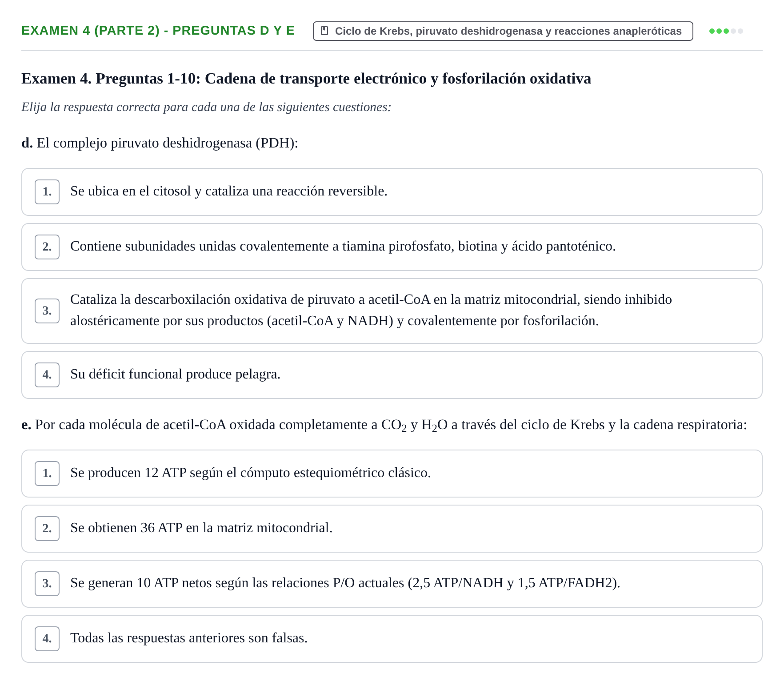Click question d text about complejo PDH
Screen dimensions: 784x685
(160, 143)
